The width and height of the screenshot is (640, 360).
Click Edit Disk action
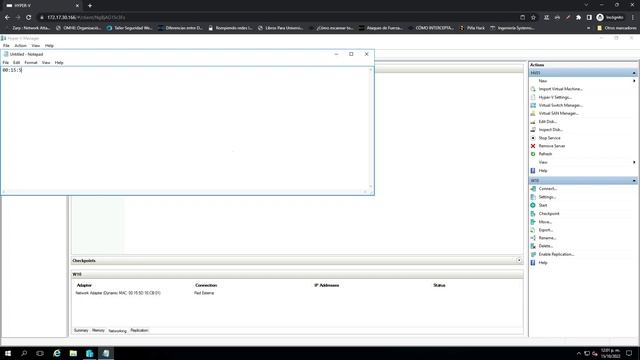(547, 122)
